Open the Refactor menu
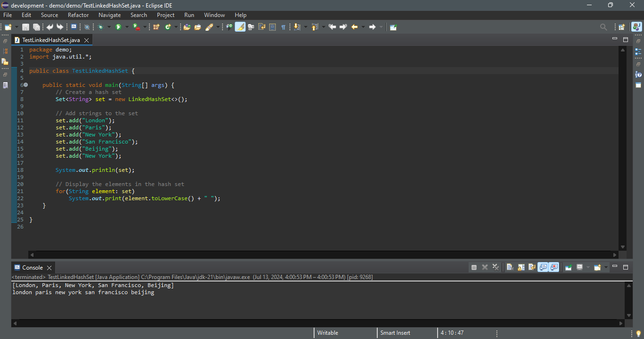Image resolution: width=644 pixels, height=339 pixels. click(78, 15)
